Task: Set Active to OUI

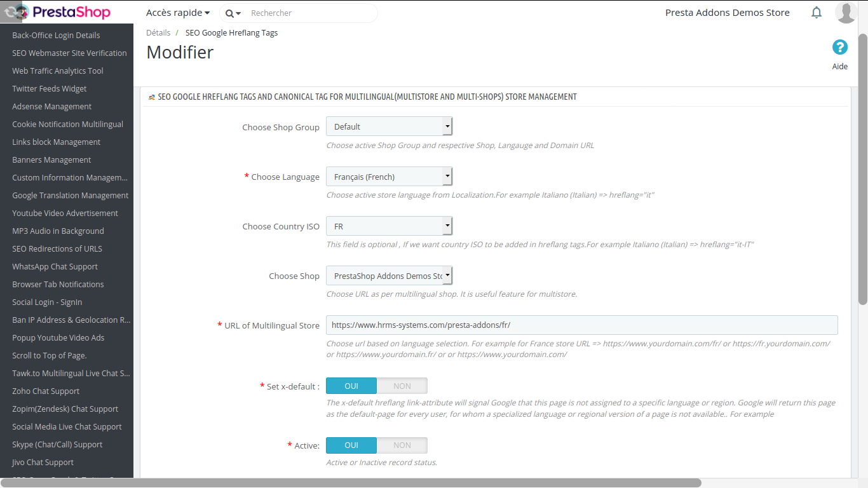Action: pos(351,445)
